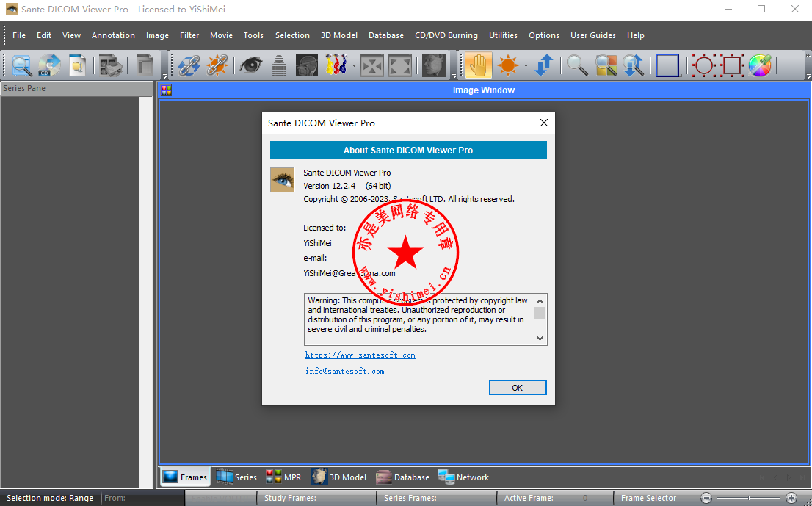The width and height of the screenshot is (812, 506).
Task: Open dropdown arrow beside colored bones icon
Action: point(354,66)
